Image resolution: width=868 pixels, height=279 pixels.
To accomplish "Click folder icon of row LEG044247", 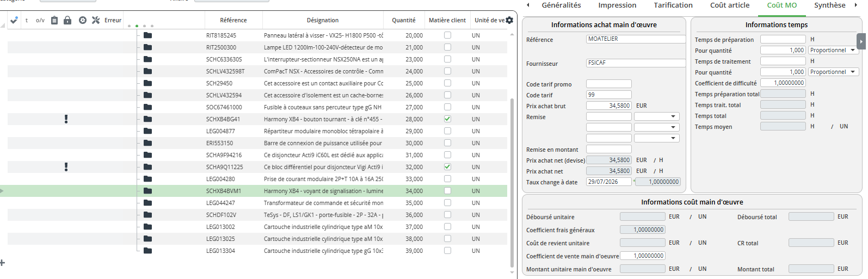I will tap(147, 203).
